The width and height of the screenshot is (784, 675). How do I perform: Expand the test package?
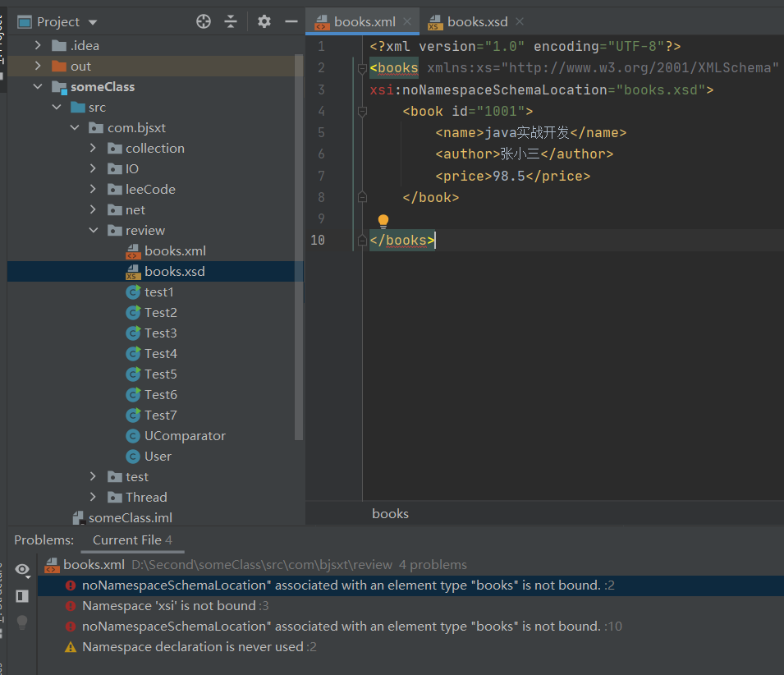(x=93, y=476)
